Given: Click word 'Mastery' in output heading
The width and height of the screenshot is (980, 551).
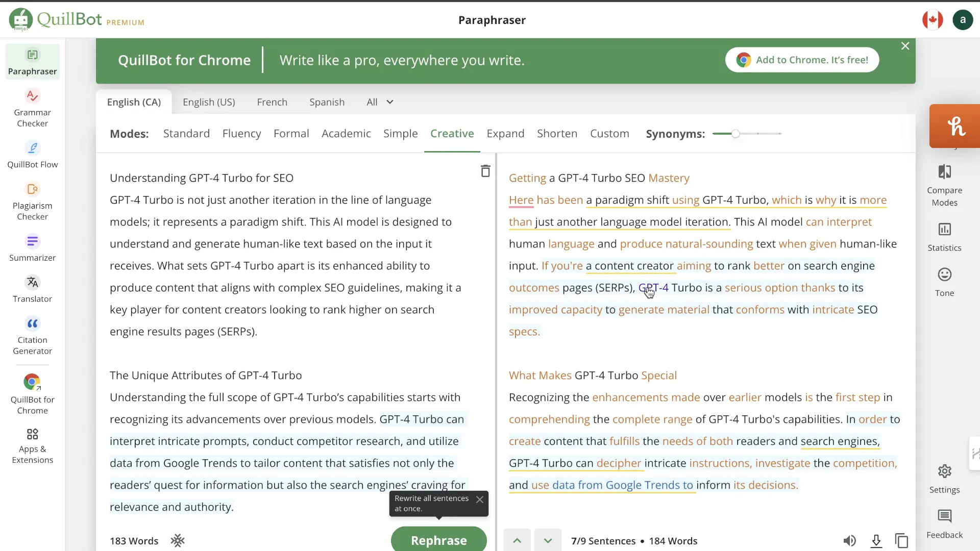Looking at the screenshot, I should 669,178.
